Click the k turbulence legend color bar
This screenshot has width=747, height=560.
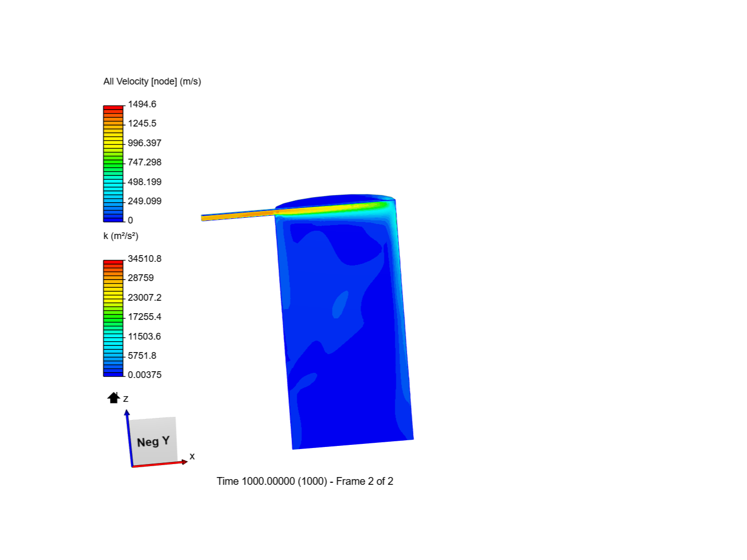(x=114, y=318)
